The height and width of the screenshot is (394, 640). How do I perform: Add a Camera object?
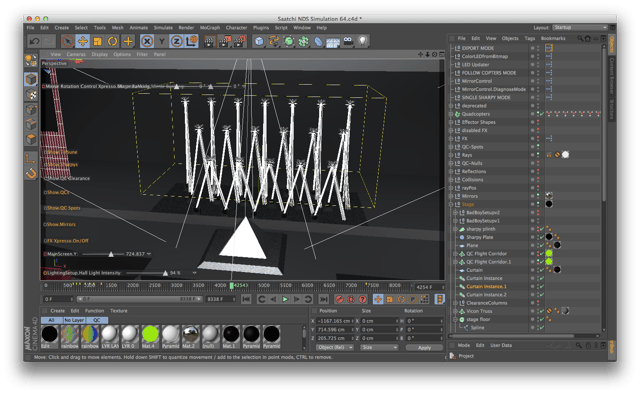coord(348,41)
